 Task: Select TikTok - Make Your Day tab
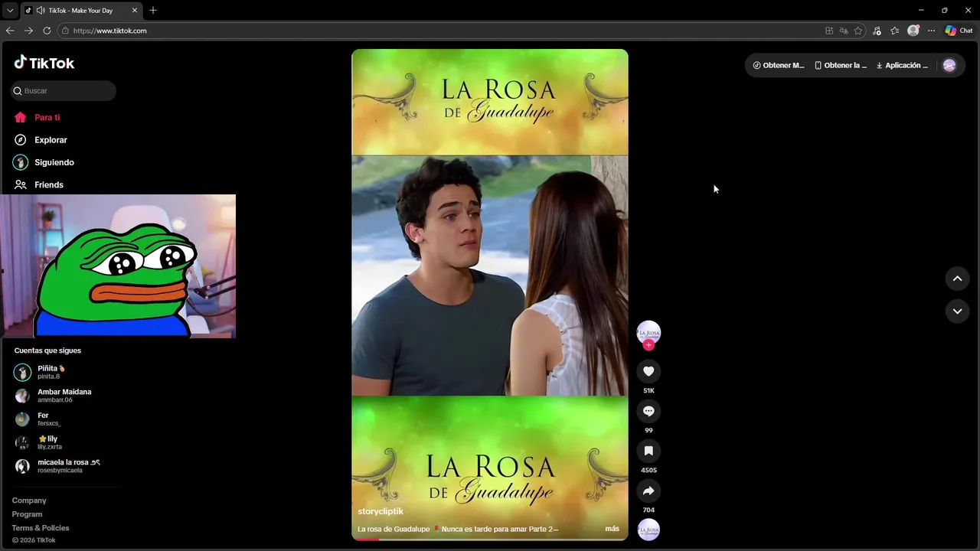pos(81,11)
